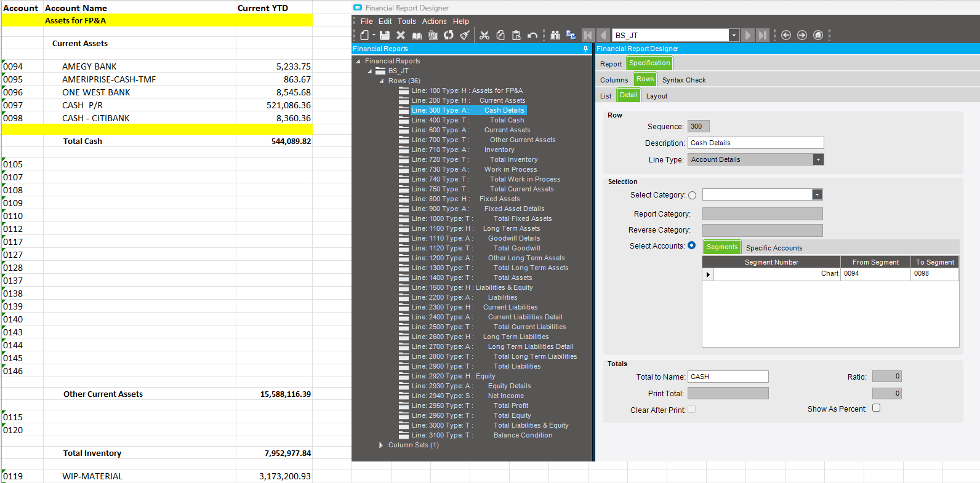Open the File menu
Screen dimensions: 980x483
tap(367, 21)
